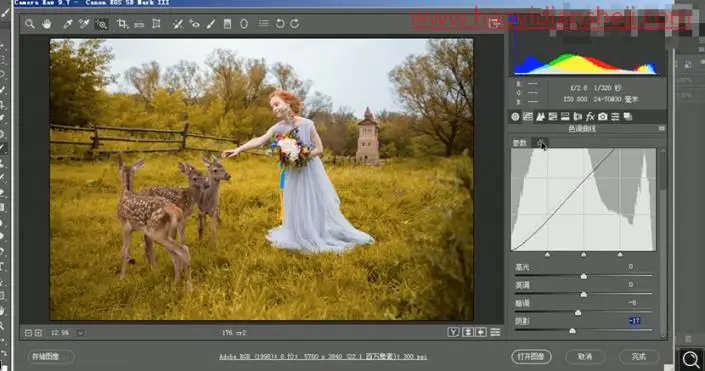705x371 pixels.
Task: Click the Open Image button
Action: (x=531, y=357)
